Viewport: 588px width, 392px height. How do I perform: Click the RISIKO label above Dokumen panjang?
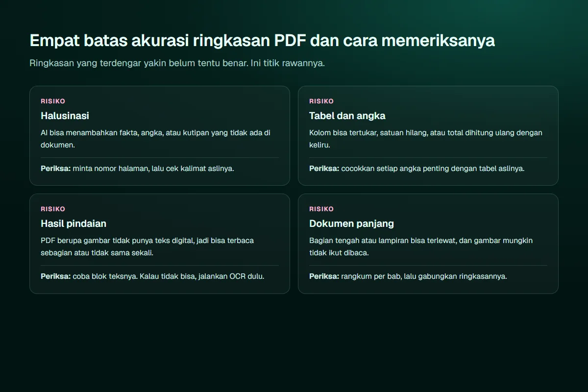coord(321,209)
